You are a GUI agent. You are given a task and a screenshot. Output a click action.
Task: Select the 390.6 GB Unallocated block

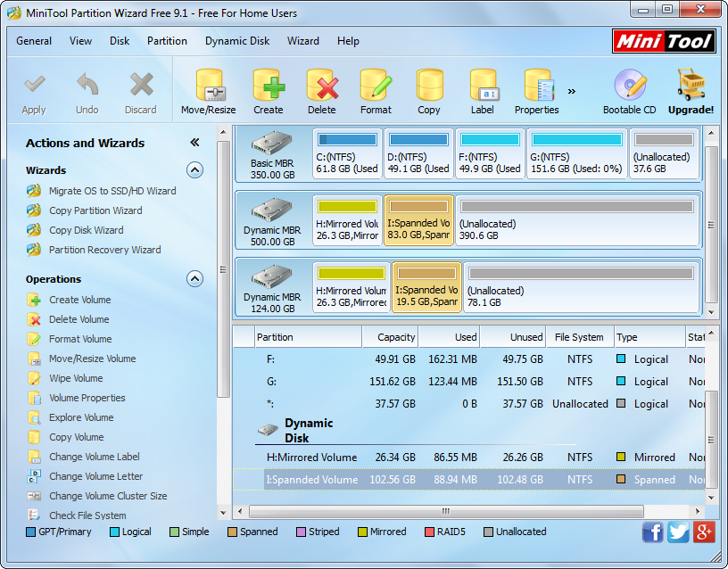577,220
